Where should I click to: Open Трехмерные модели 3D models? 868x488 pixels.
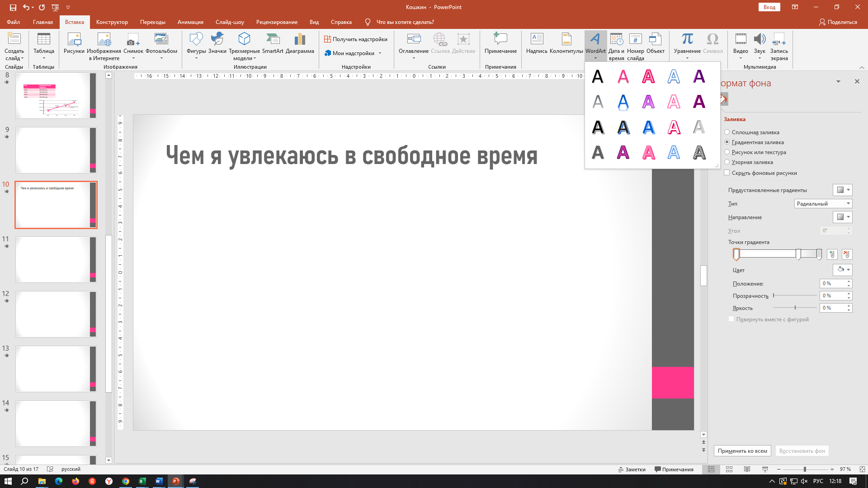(244, 46)
